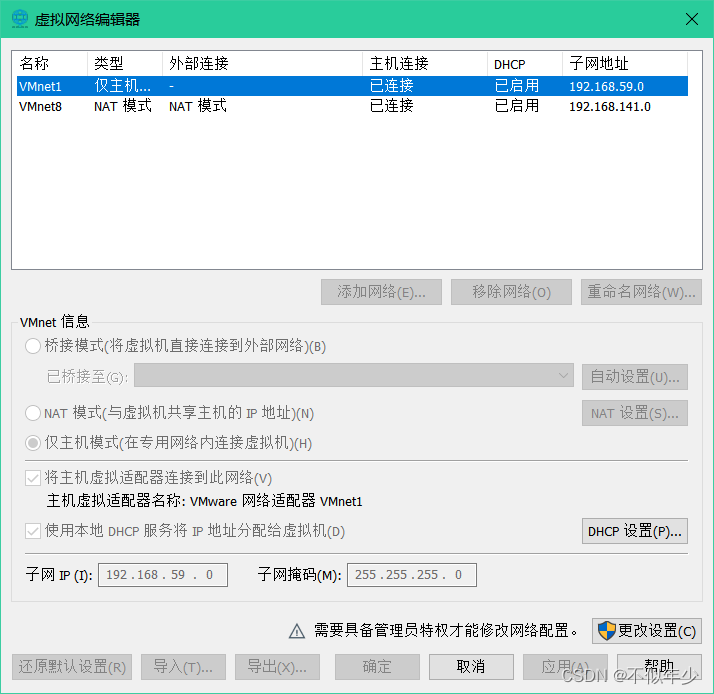Viewport: 714px width, 694px height.
Task: Click subnet address 192.168.59.0 cell
Action: pyautogui.click(x=607, y=86)
